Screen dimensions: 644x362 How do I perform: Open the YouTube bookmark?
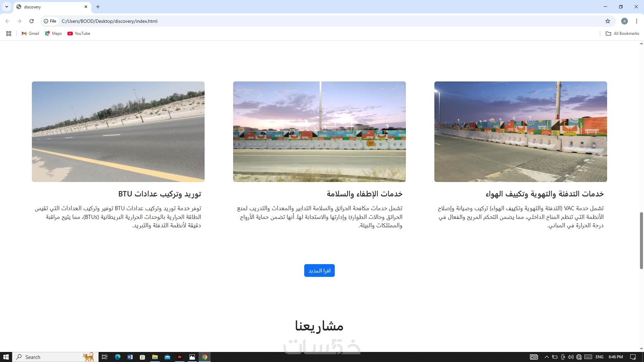pos(79,34)
